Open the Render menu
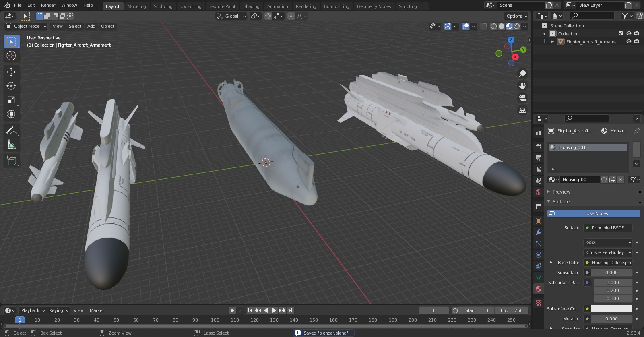The image size is (644, 337). pyautogui.click(x=48, y=5)
